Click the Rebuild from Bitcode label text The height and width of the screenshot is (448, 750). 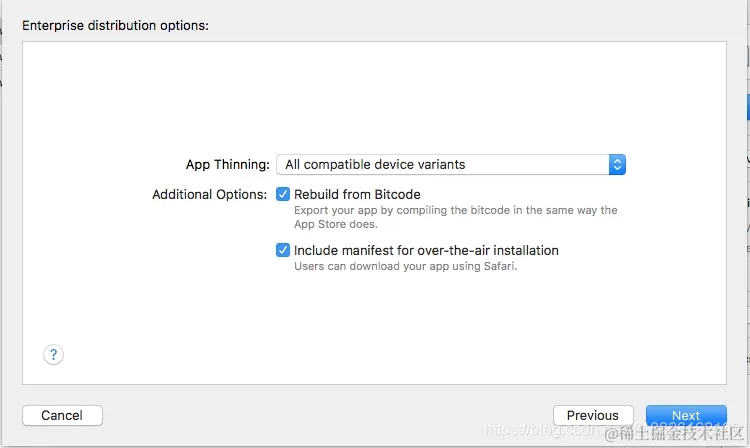click(x=357, y=195)
